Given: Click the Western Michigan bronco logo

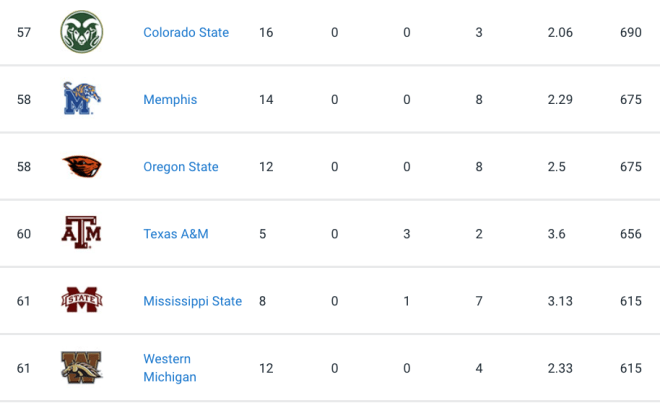Looking at the screenshot, I should (x=82, y=367).
